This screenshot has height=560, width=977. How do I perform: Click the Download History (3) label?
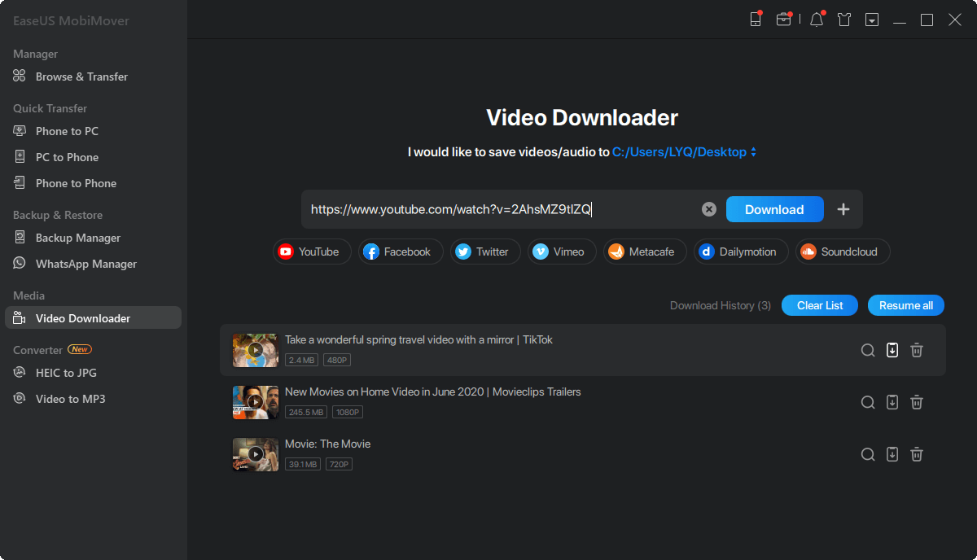click(721, 305)
